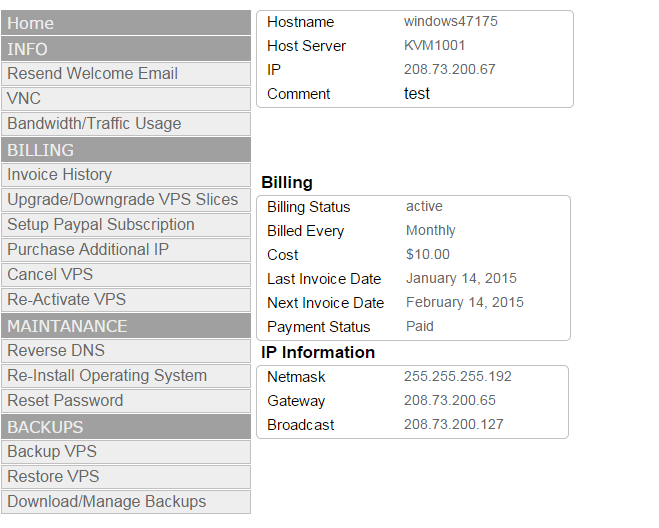The height and width of the screenshot is (528, 659).
Task: View Bandwidth/Traffic Usage page
Action: [x=126, y=124]
